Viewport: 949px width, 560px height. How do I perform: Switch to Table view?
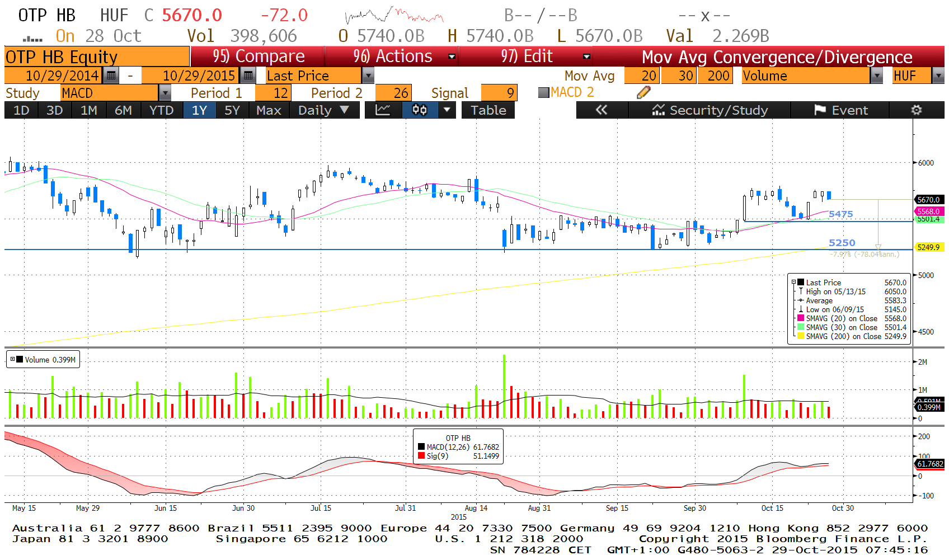pos(488,110)
